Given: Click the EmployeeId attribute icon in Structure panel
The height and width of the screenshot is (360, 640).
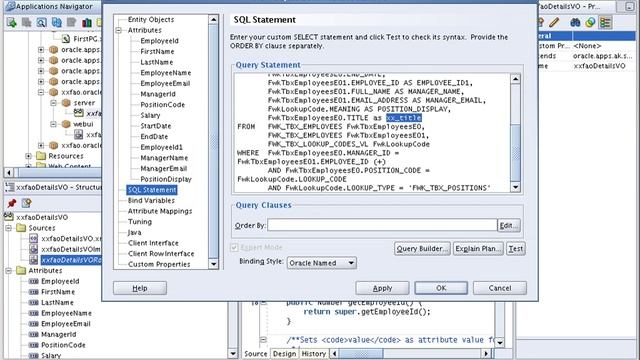Looking at the screenshot, I should [34, 281].
